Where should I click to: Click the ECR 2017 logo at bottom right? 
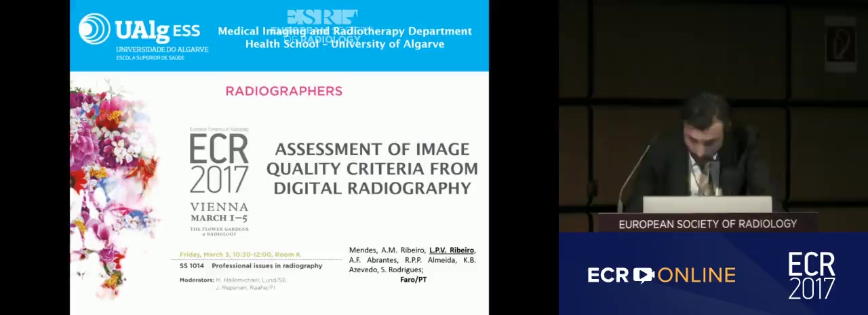[812, 276]
